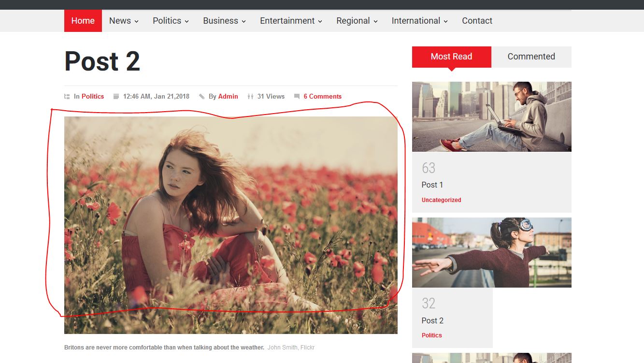Image resolution: width=644 pixels, height=363 pixels.
Task: Open the Admin author link
Action: click(228, 97)
